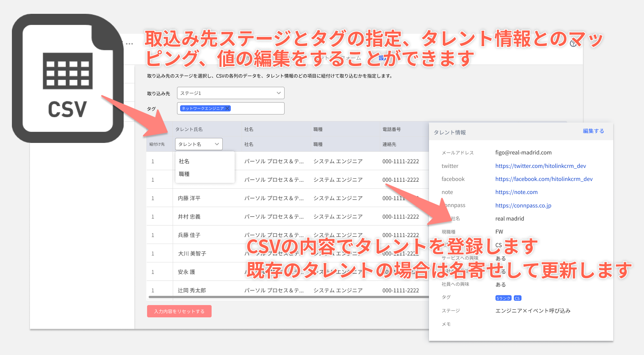Open the ellipsis (...) overflow menu
The width and height of the screenshot is (644, 355).
click(129, 43)
